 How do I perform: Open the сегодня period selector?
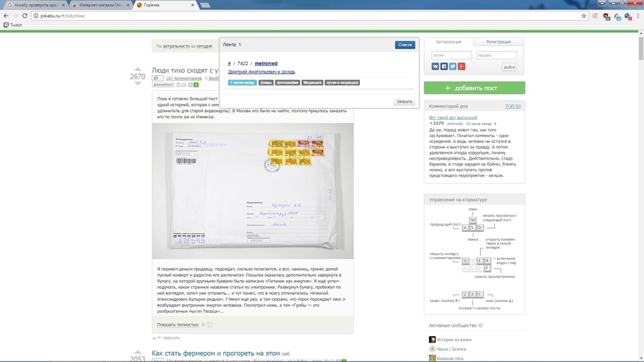click(x=204, y=46)
